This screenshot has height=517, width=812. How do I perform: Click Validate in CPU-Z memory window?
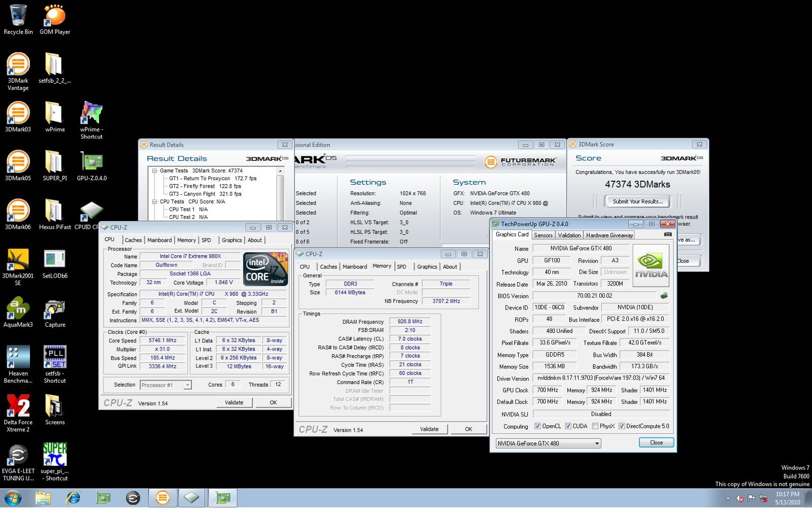click(429, 429)
